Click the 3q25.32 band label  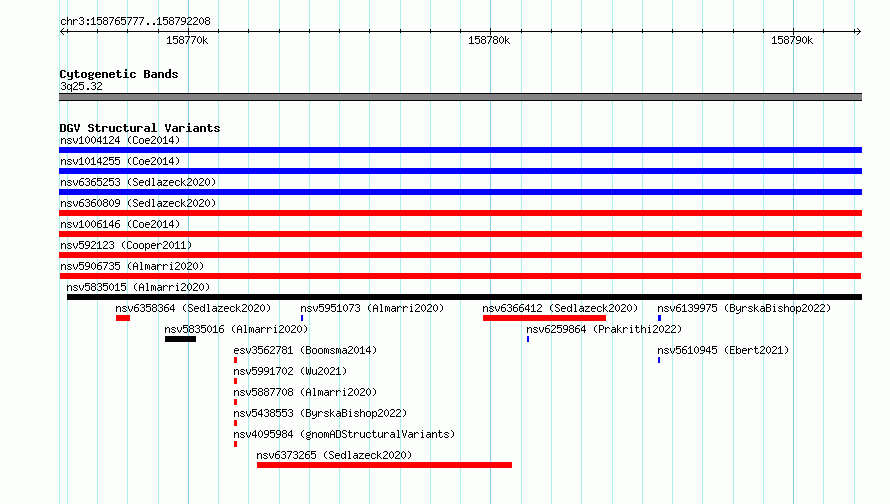tap(81, 86)
